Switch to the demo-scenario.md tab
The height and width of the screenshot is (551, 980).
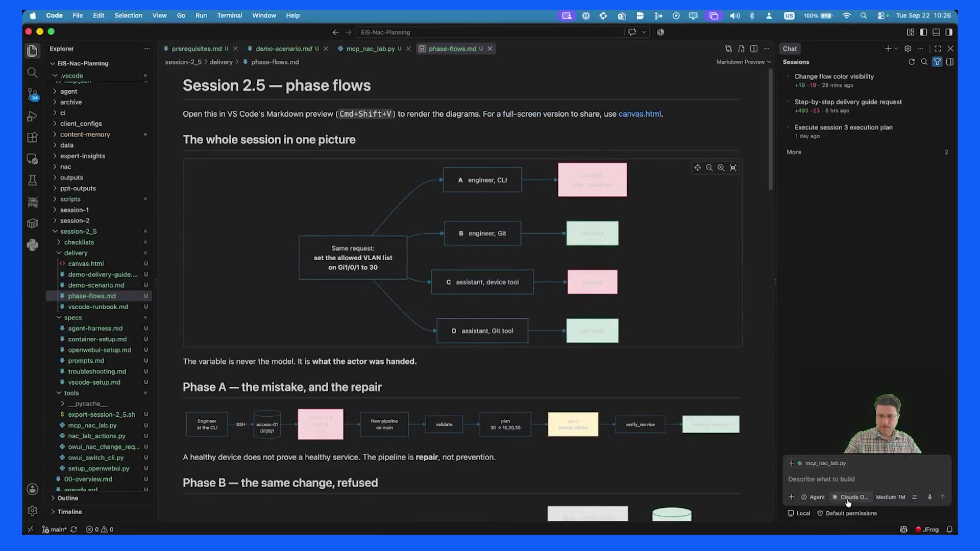coord(284,48)
